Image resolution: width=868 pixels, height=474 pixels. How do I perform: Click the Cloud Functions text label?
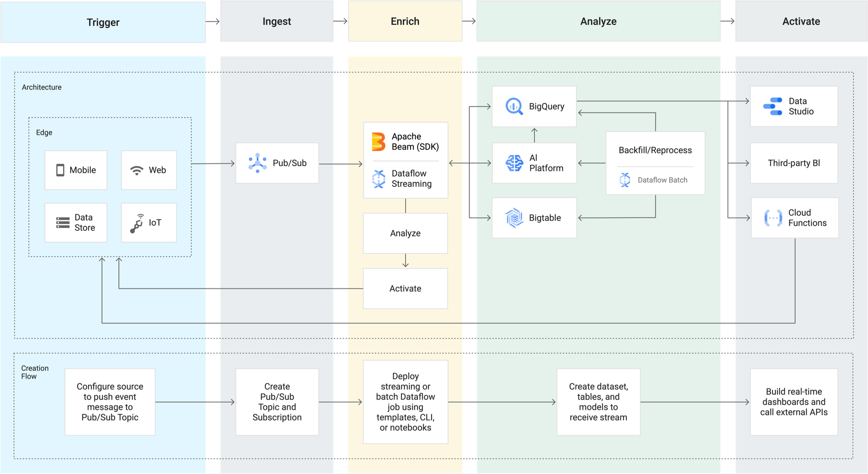pos(808,218)
